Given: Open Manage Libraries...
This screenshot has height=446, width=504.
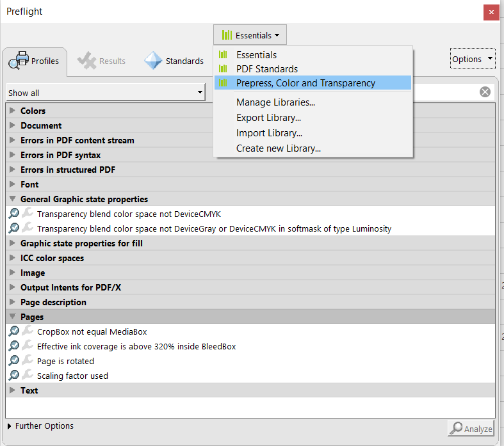Looking at the screenshot, I should (313, 102).
